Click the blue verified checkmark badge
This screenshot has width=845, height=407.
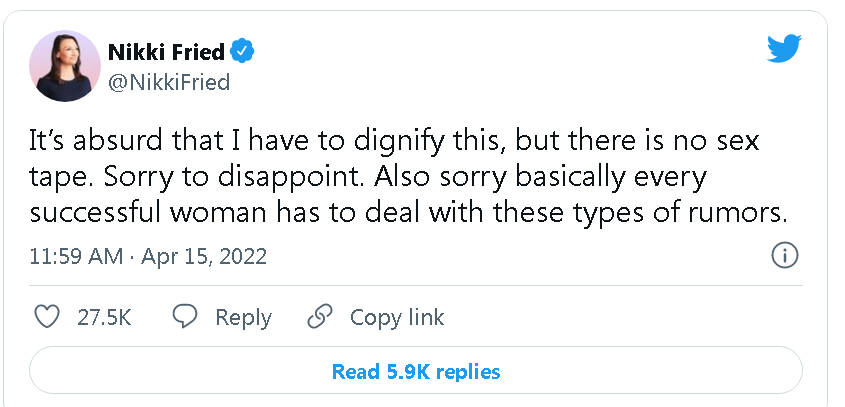click(242, 52)
